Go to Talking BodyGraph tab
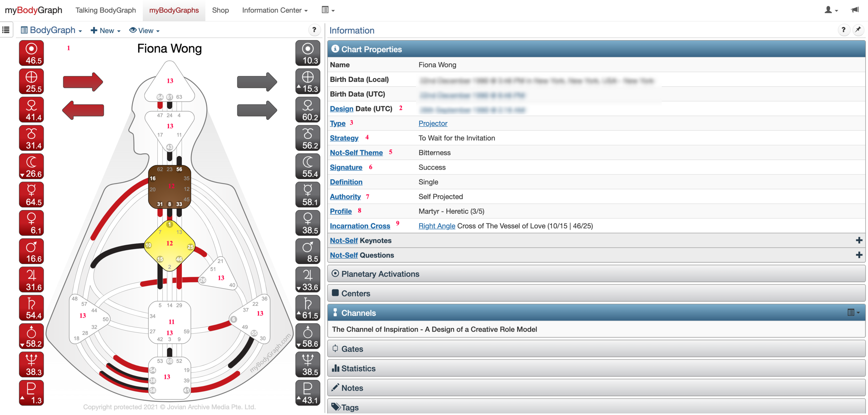Image resolution: width=868 pixels, height=415 pixels. 106,10
